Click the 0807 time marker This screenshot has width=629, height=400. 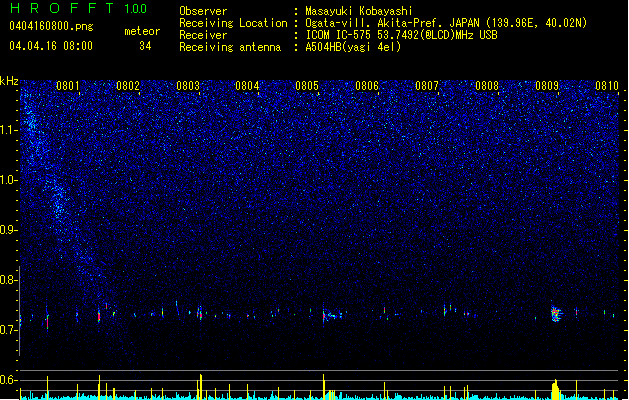[x=427, y=85]
